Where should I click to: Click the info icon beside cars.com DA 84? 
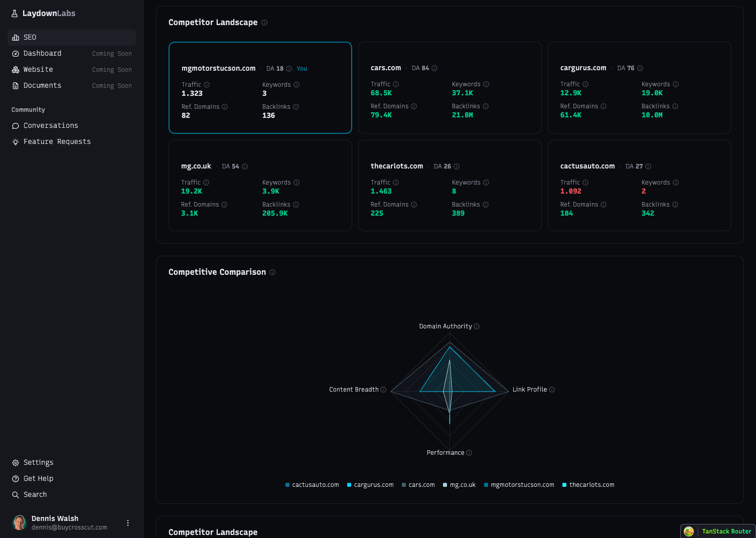(x=434, y=68)
